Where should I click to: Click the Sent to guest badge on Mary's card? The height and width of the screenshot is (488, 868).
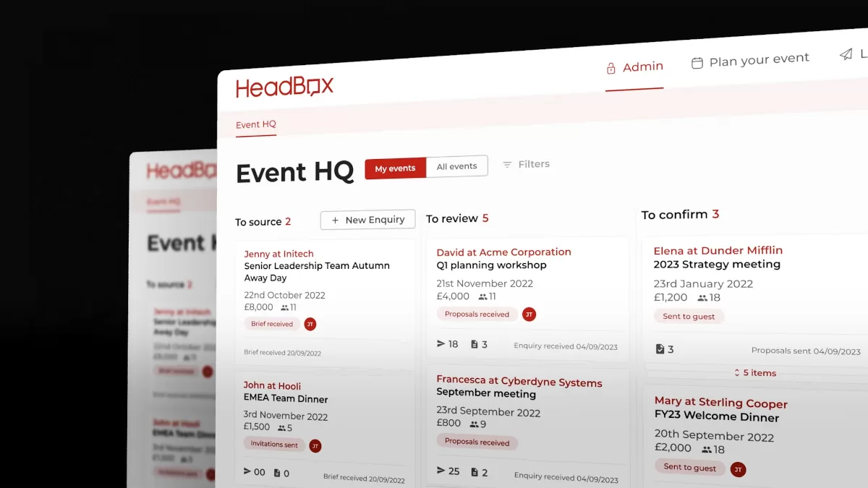click(690, 468)
